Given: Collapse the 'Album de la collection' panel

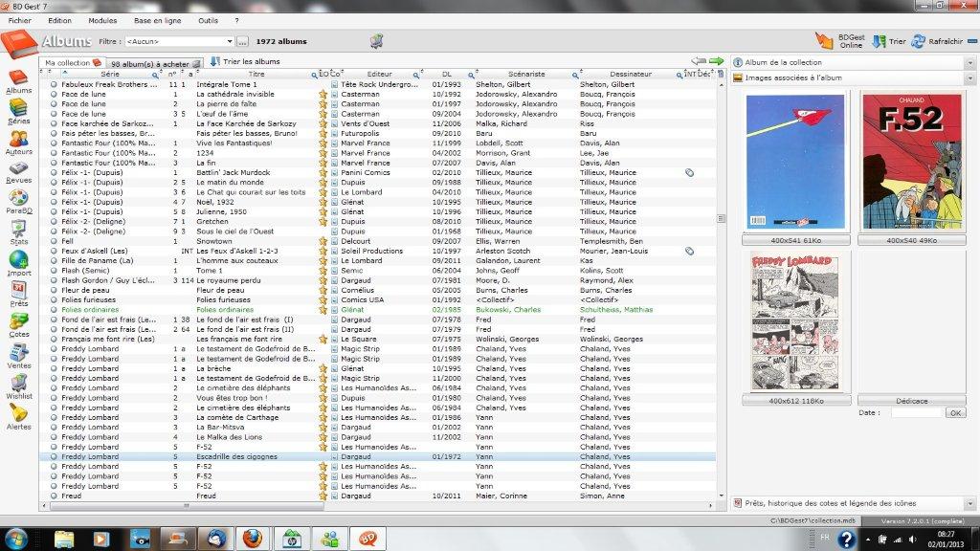Looking at the screenshot, I should (969, 62).
